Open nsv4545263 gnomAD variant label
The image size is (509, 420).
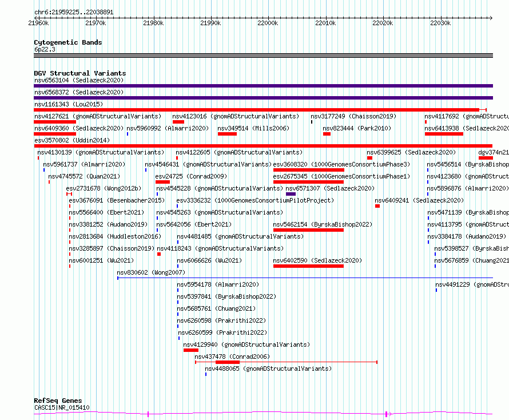click(220, 212)
